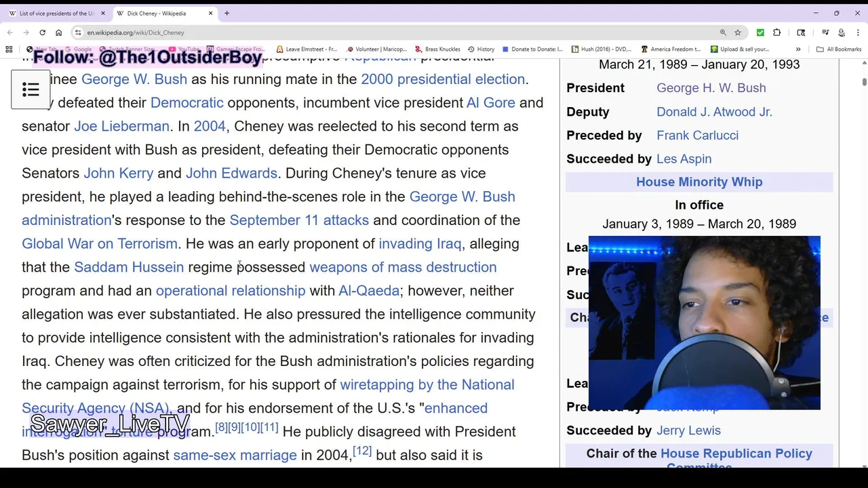Open the green checkmark extension
The width and height of the screenshot is (868, 488).
click(760, 33)
